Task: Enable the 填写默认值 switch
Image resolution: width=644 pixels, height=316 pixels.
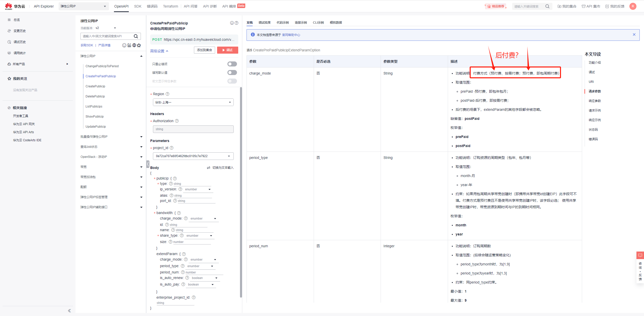Action: pos(232,73)
